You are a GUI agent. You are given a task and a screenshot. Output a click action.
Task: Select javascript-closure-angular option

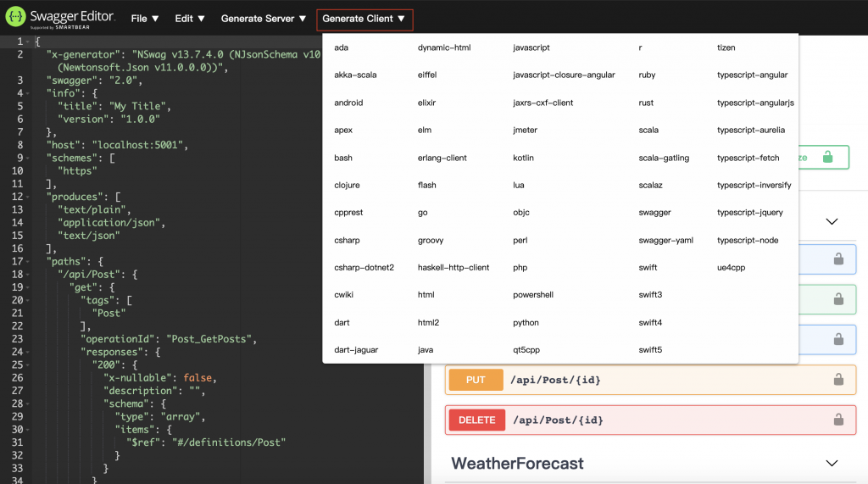click(x=564, y=75)
